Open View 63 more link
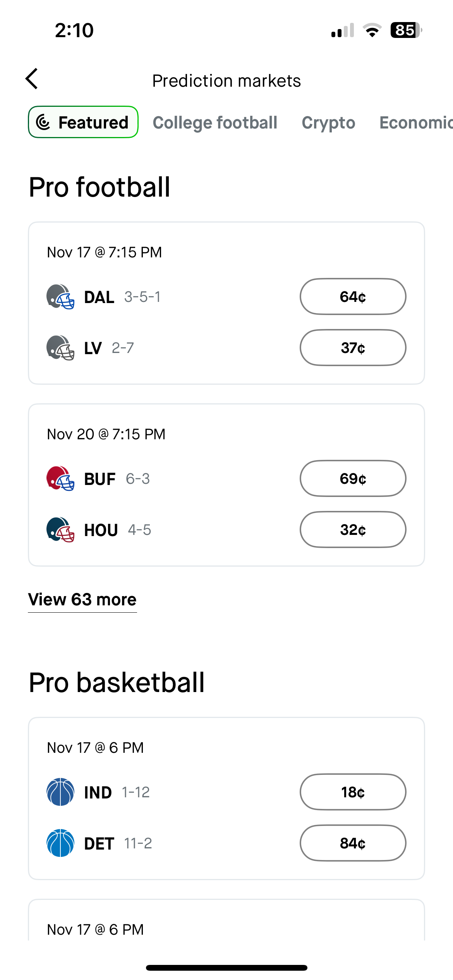The image size is (453, 980). point(82,600)
